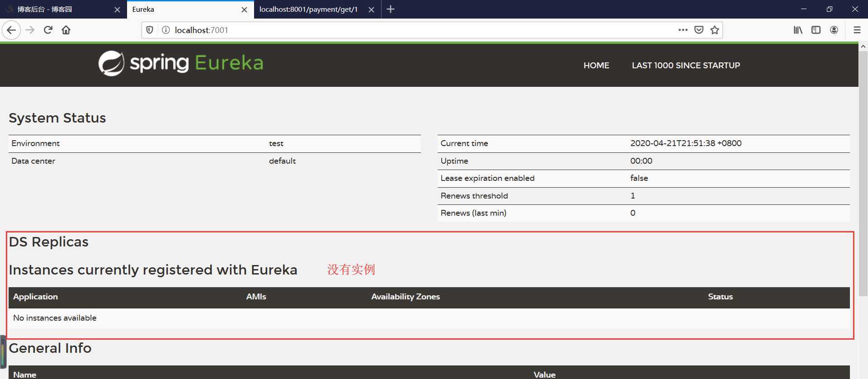Open the browser home page
The height and width of the screenshot is (379, 868).
[66, 30]
